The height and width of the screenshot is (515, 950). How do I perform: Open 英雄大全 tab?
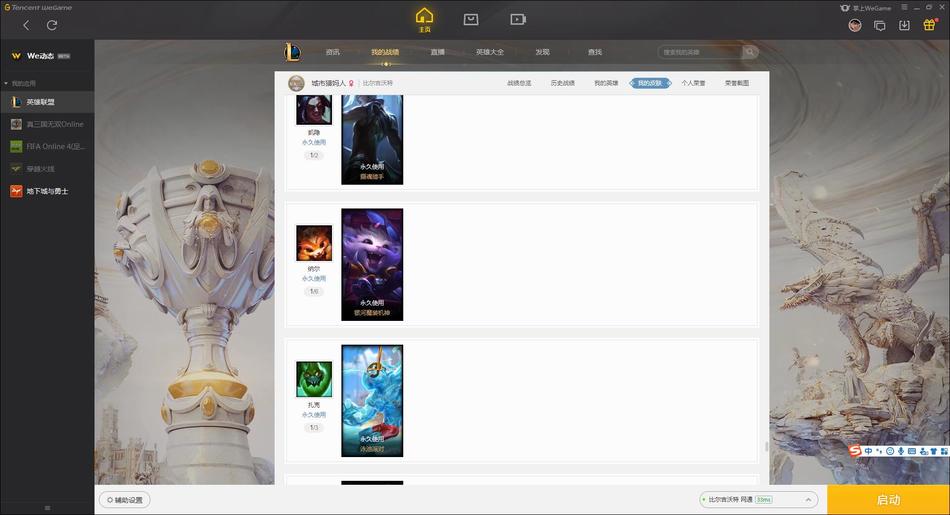tap(490, 52)
